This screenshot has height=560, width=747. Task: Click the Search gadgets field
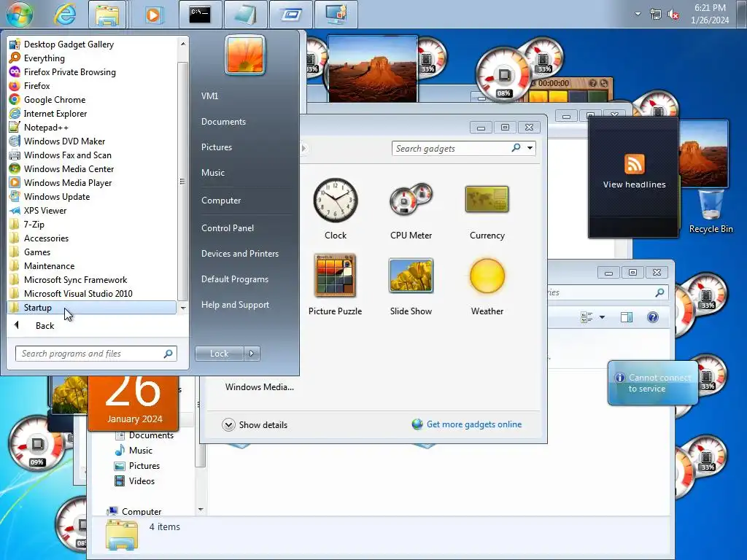[x=452, y=148]
